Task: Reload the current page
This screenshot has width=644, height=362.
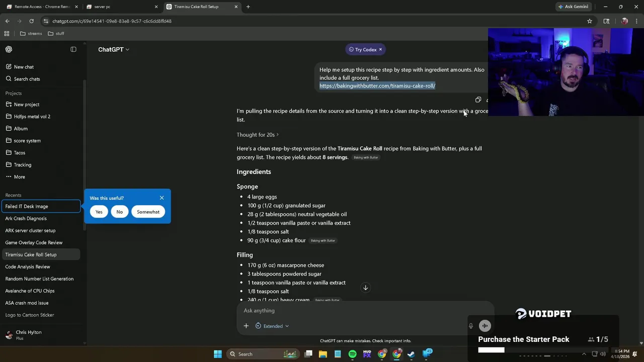Action: coord(31,21)
